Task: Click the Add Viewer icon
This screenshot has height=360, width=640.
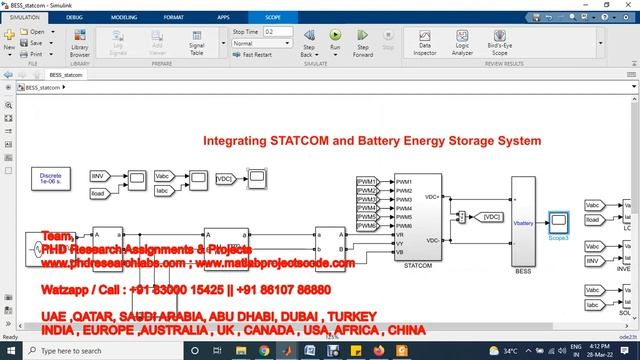Action: click(x=157, y=43)
